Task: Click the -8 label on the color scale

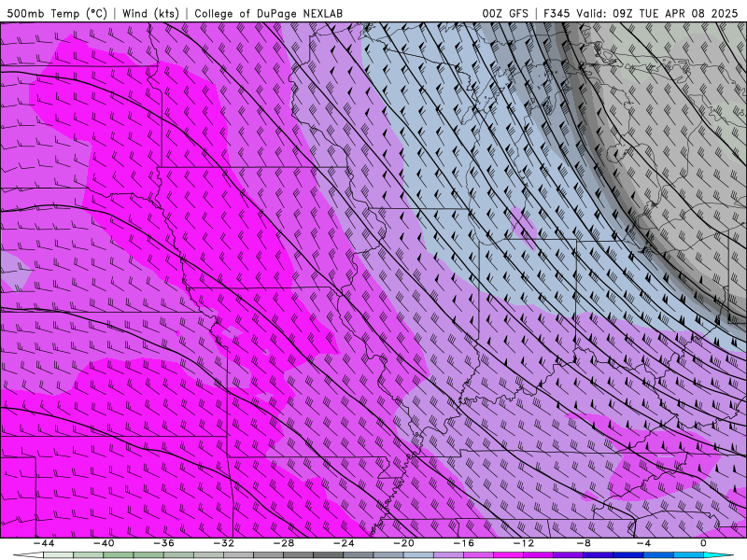Action: click(584, 543)
